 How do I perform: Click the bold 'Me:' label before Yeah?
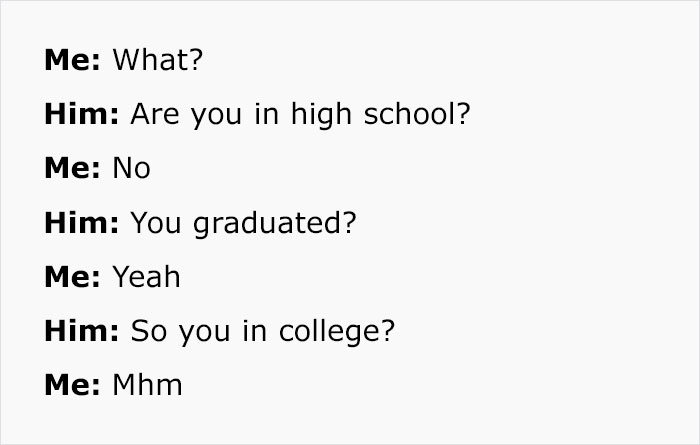click(x=72, y=277)
